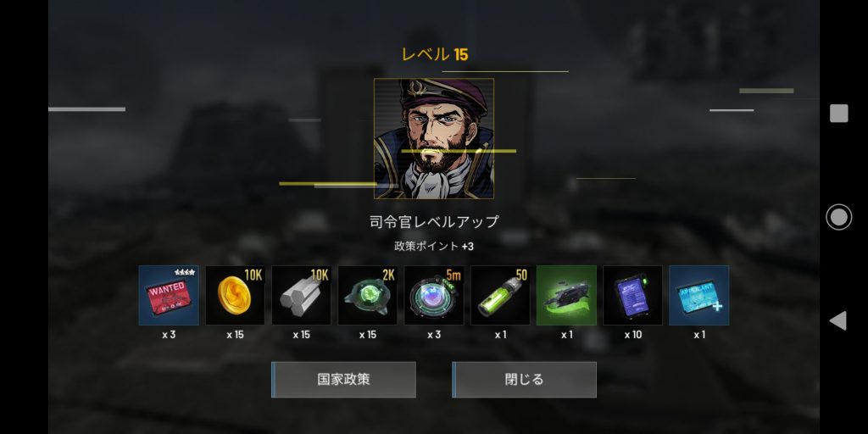Image resolution: width=868 pixels, height=434 pixels.
Task: Tap the Android back triangle button
Action: pos(838,320)
